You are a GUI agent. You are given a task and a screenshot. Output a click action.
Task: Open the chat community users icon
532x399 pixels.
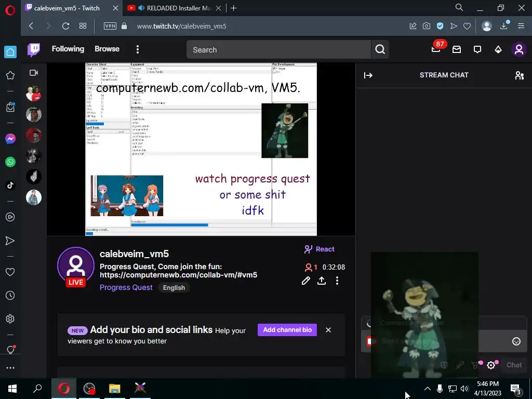(519, 75)
